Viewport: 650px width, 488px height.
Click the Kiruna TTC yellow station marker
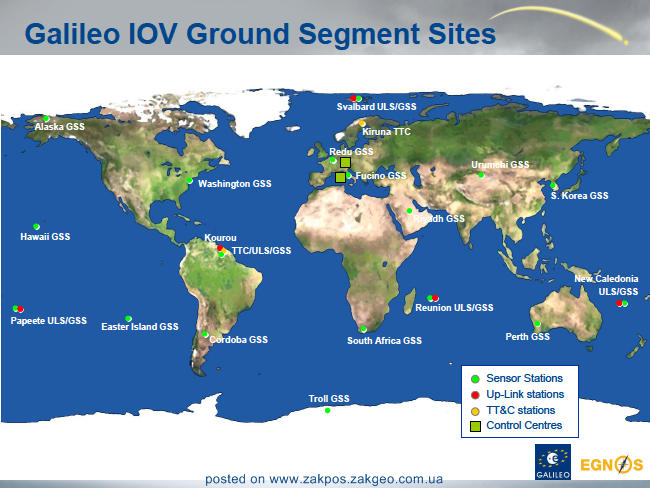(362, 123)
